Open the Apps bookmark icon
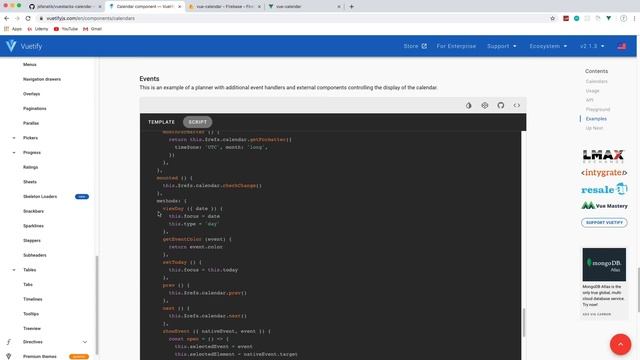Screen dimensions: 640x360 click(x=7, y=29)
